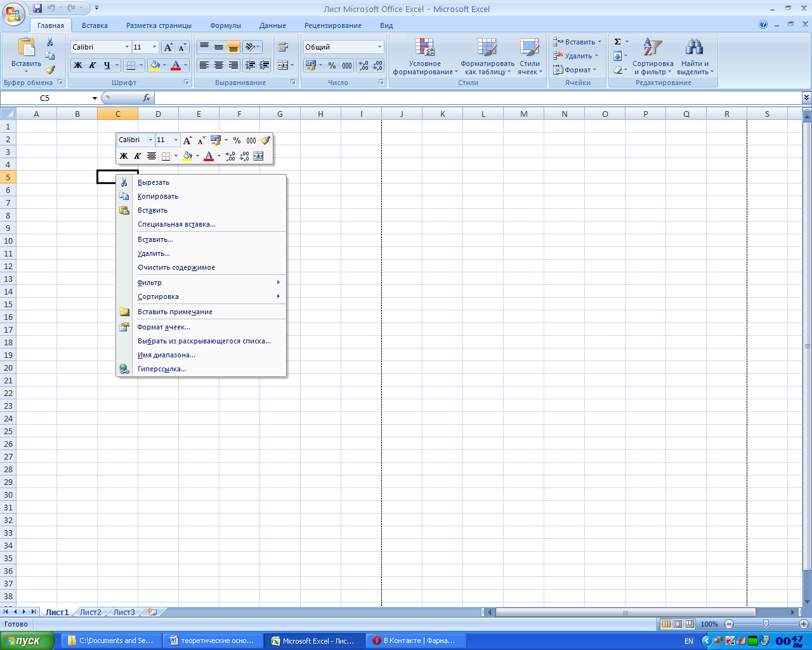The height and width of the screenshot is (650, 812).
Task: Click the Format Painter brush in ribbon clipboard group
Action: (x=50, y=70)
